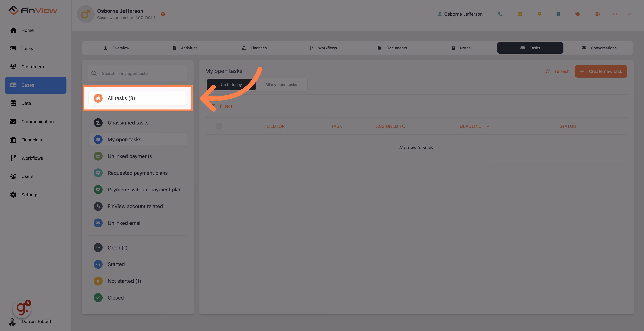Toggle Up to today view
Viewport: 644px width, 331px height.
(231, 85)
